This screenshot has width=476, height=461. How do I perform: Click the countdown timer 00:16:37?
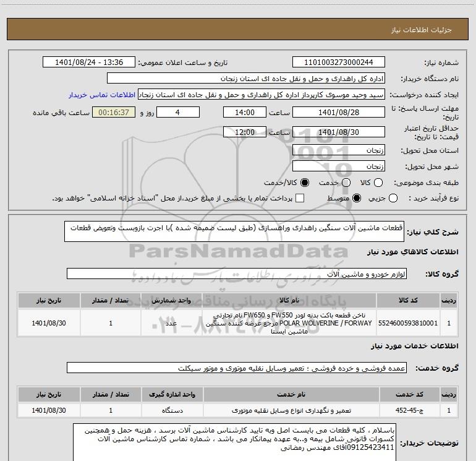point(114,112)
